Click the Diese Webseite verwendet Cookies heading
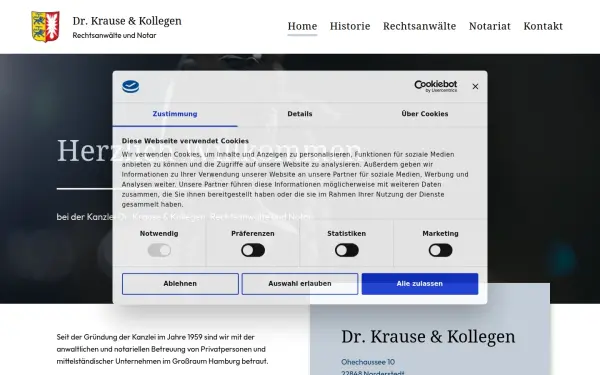Screen dimensions: 600x375 click(x=185, y=141)
